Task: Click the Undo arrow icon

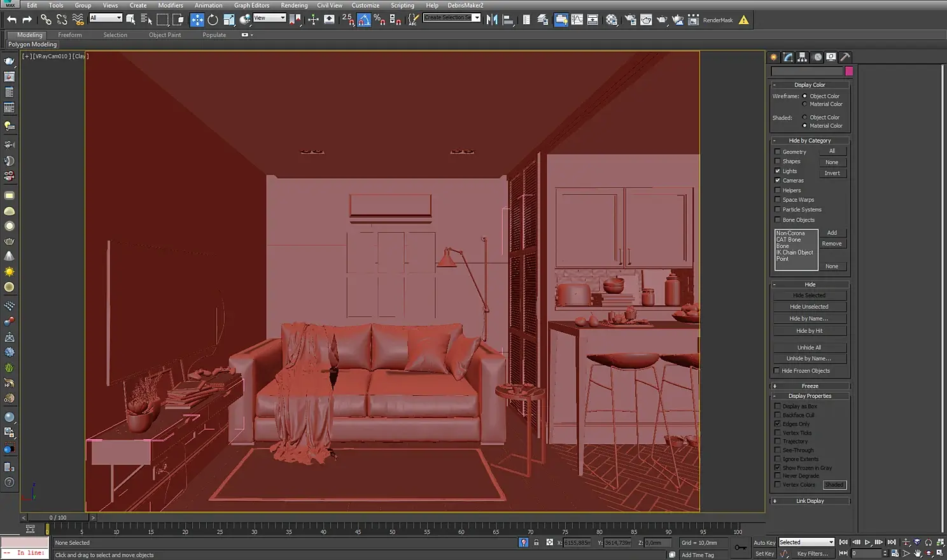Action: 11,20
